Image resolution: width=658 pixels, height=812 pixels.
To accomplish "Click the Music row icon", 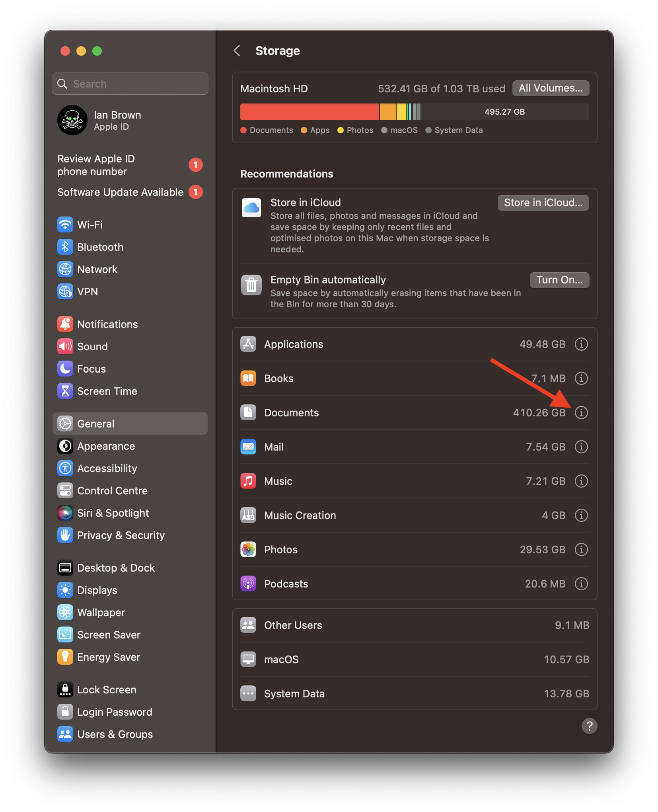I will click(x=248, y=481).
